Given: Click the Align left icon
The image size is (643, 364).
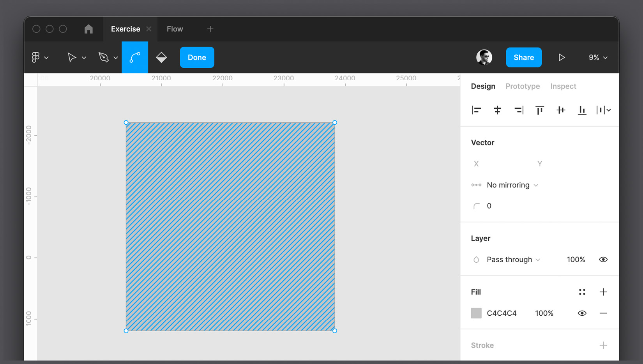Looking at the screenshot, I should [x=476, y=110].
